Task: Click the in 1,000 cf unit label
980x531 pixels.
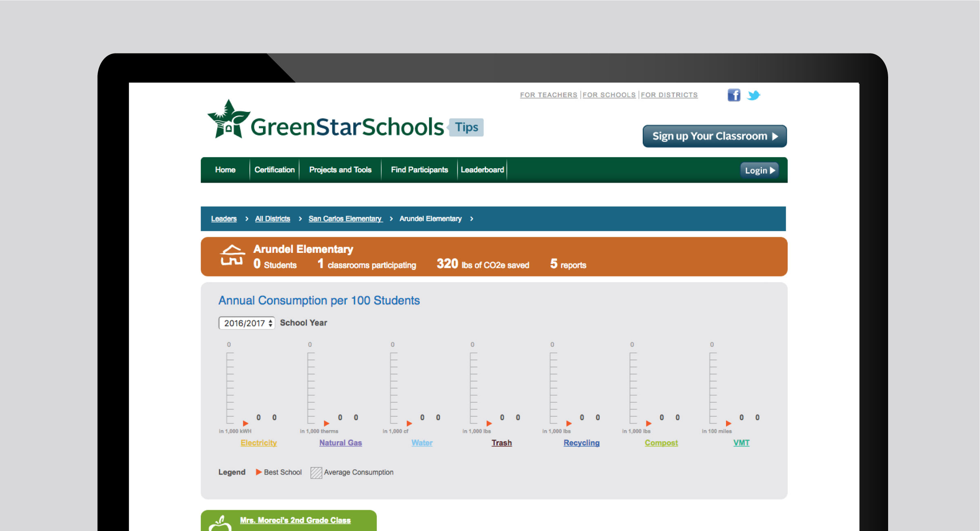Action: coord(395,431)
